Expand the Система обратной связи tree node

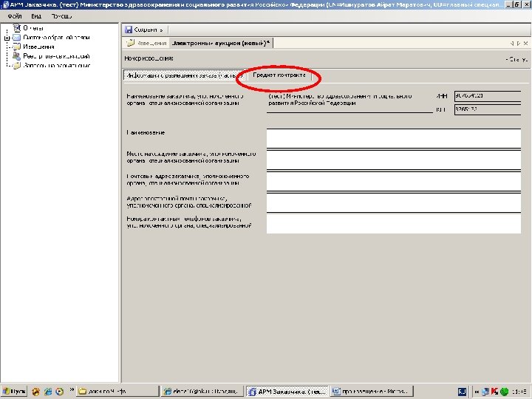coord(7,38)
